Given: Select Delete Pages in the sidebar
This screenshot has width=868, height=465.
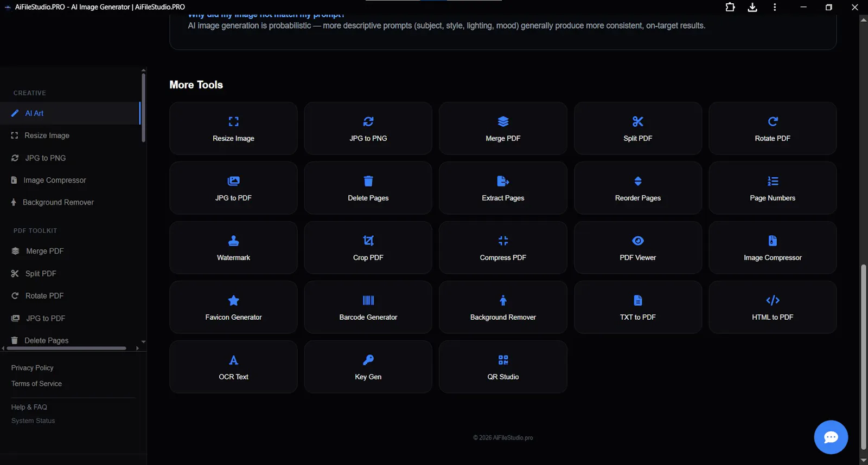Looking at the screenshot, I should coord(70,340).
